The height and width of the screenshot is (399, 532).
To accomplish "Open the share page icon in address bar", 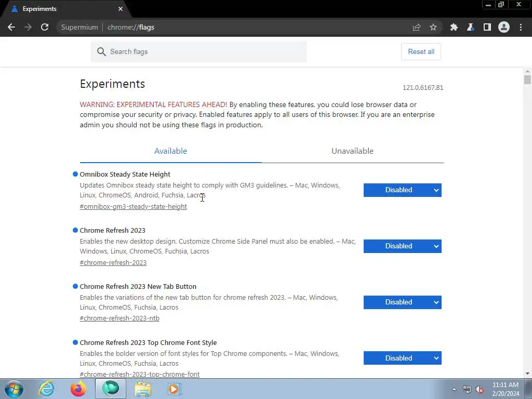I will click(417, 27).
